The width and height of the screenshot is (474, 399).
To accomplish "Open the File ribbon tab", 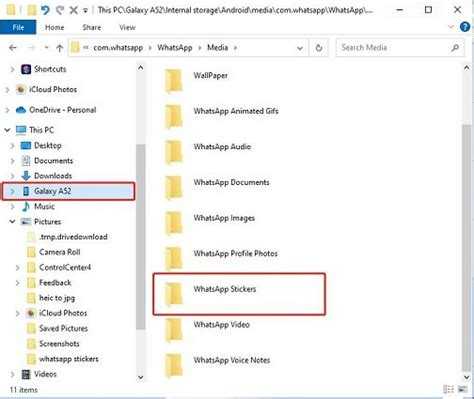I will coord(18,27).
